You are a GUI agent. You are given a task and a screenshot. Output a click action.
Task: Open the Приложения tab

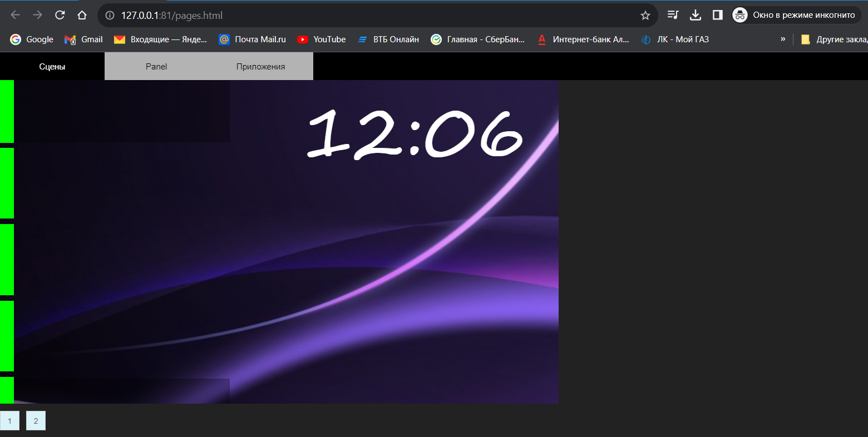pyautogui.click(x=260, y=66)
